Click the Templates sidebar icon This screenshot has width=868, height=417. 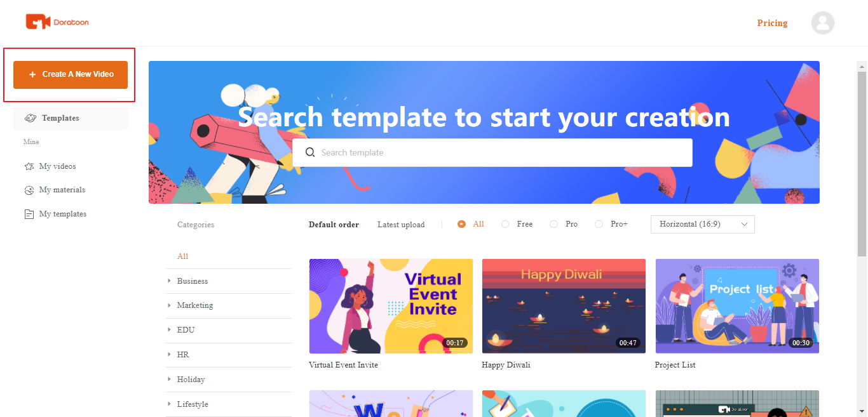click(x=30, y=118)
